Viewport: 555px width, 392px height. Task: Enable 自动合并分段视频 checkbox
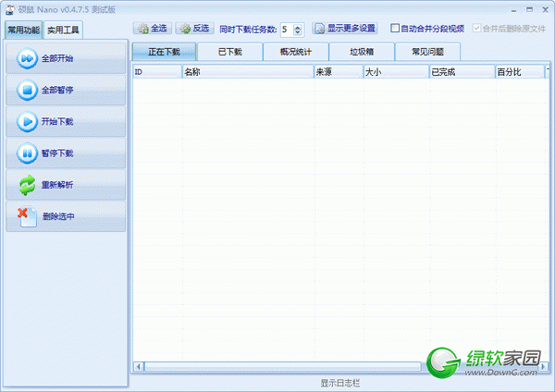click(x=395, y=28)
